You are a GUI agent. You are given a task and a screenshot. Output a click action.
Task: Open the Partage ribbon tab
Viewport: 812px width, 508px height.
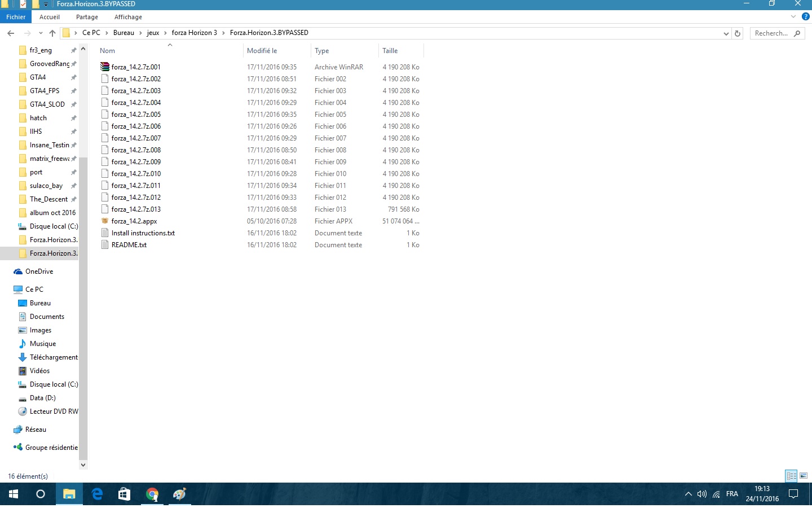pos(87,17)
